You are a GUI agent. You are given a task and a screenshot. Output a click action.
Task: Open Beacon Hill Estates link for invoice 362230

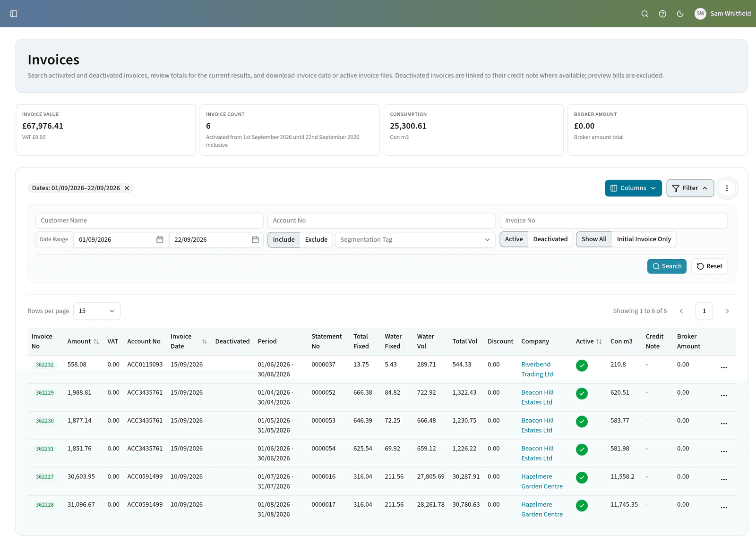coord(537,425)
